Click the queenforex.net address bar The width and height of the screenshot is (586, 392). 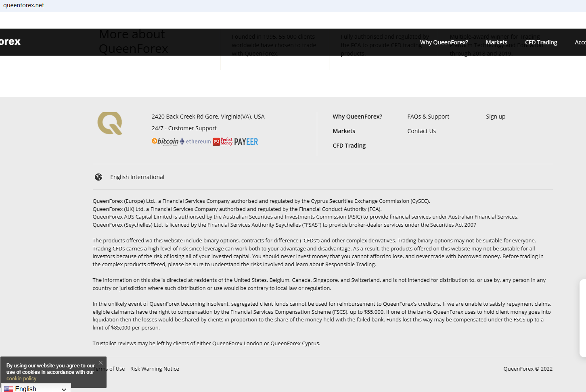point(24,5)
